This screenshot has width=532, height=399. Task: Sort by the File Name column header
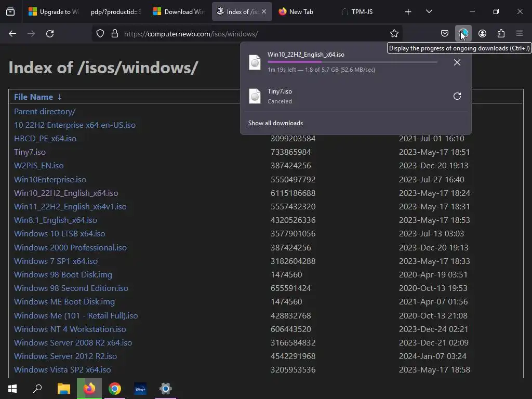coord(33,97)
